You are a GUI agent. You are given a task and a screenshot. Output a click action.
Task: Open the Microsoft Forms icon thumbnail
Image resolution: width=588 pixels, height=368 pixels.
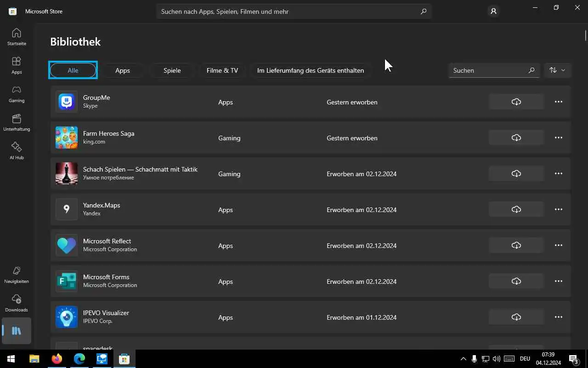tap(67, 281)
